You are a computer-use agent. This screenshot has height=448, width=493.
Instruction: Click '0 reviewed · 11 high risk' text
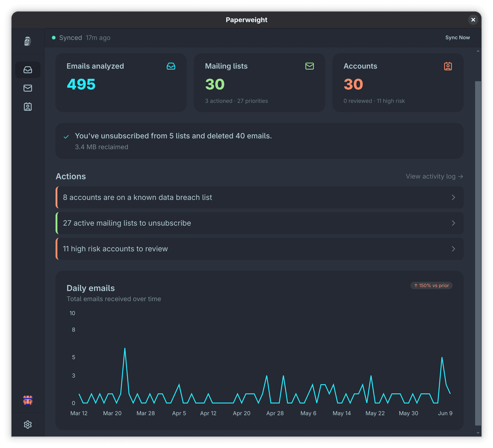(374, 101)
